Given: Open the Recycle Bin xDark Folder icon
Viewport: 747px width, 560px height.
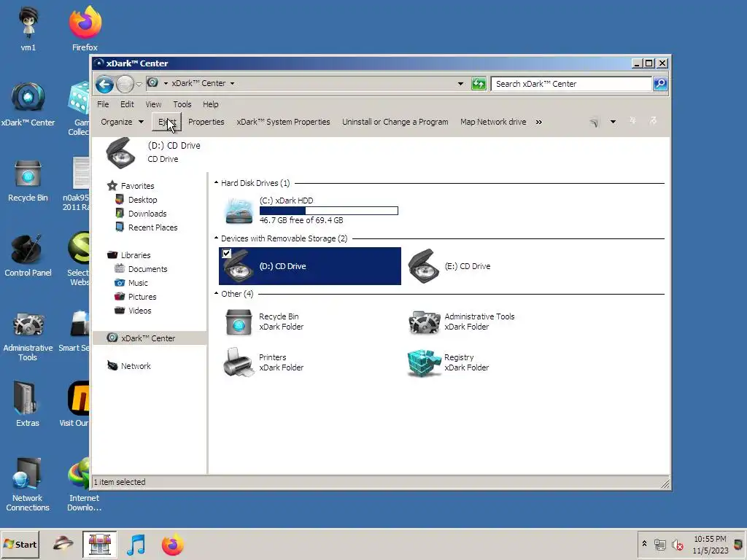Looking at the screenshot, I should click(x=239, y=322).
